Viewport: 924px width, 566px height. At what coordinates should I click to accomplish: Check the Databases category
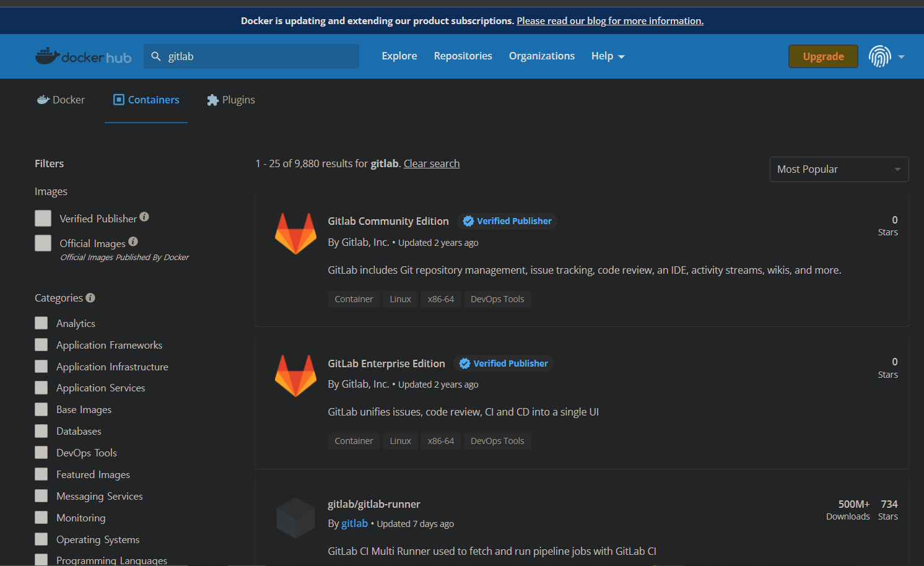tap(41, 430)
